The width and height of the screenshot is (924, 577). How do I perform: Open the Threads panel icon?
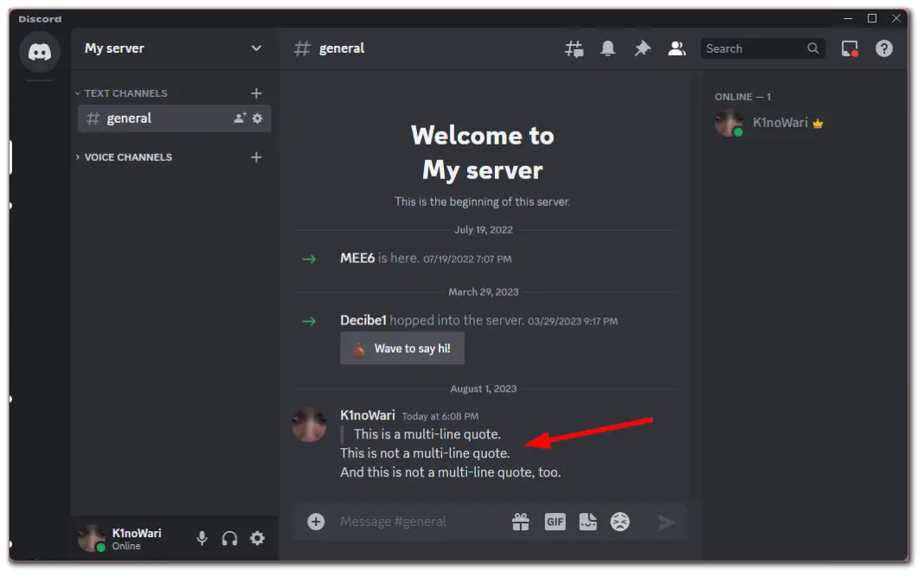coord(574,48)
